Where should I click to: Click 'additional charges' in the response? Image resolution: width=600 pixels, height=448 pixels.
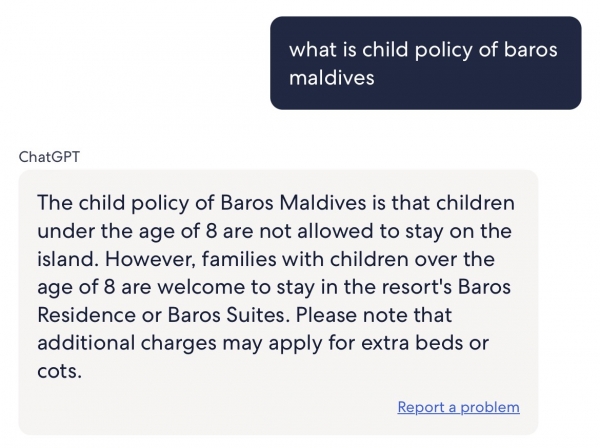click(x=127, y=343)
